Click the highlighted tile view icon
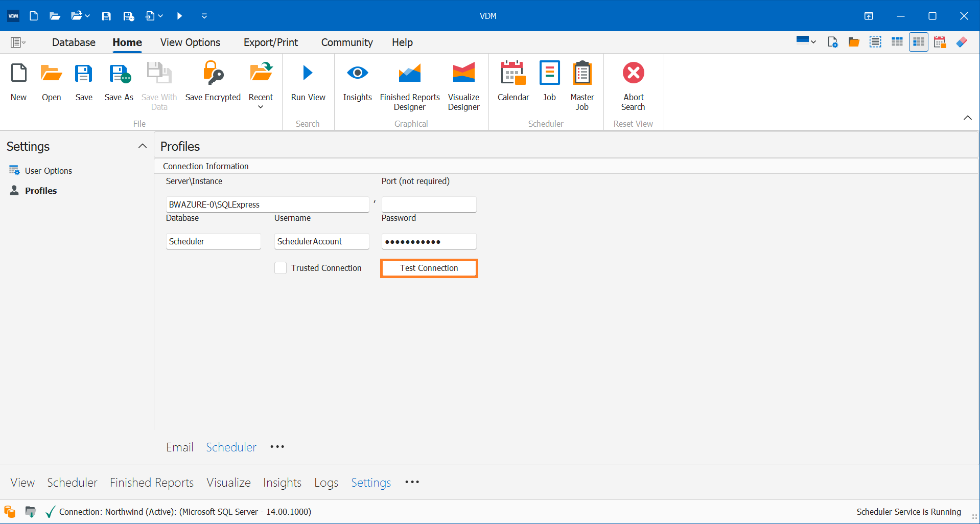The width and height of the screenshot is (980, 524). (x=918, y=42)
